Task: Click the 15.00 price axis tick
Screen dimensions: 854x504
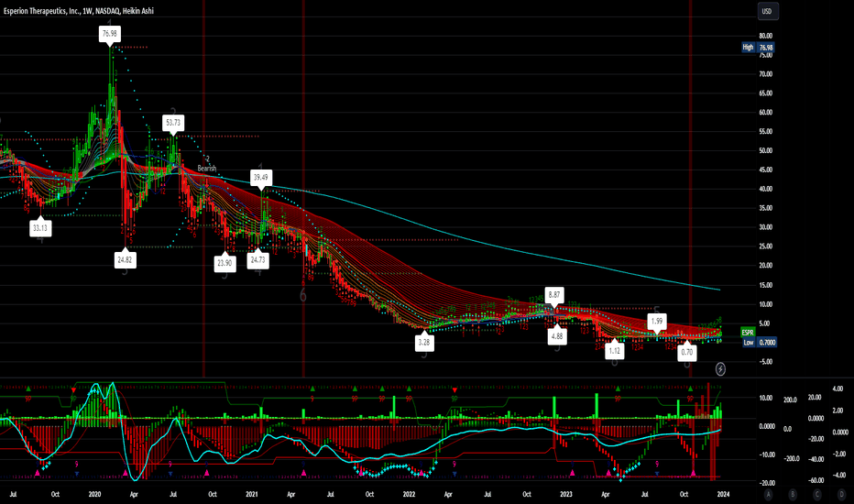Action: click(x=766, y=285)
